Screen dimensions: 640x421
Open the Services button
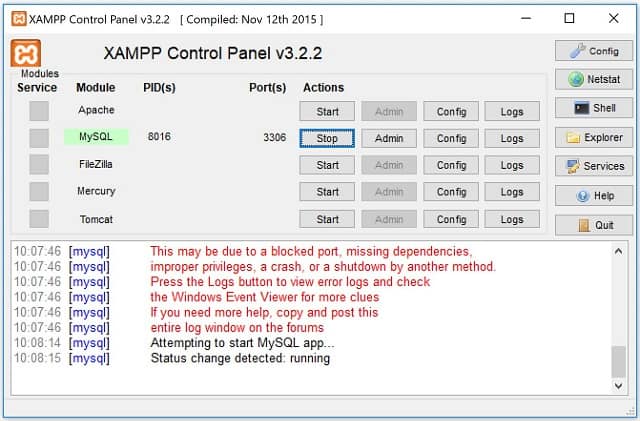tap(594, 166)
